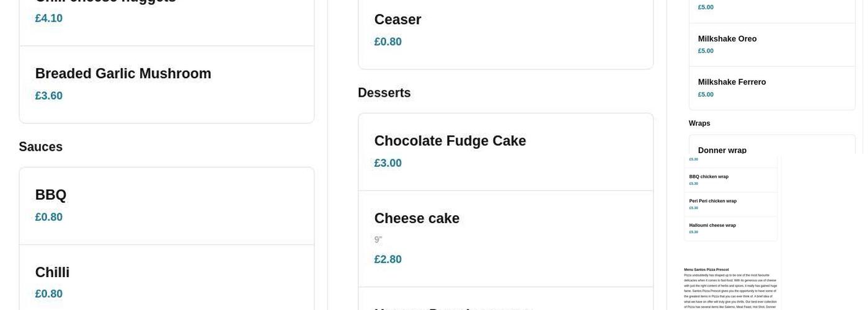The height and width of the screenshot is (310, 868).
Task: Click the £2.80 Cheese cake price
Action: tap(388, 259)
